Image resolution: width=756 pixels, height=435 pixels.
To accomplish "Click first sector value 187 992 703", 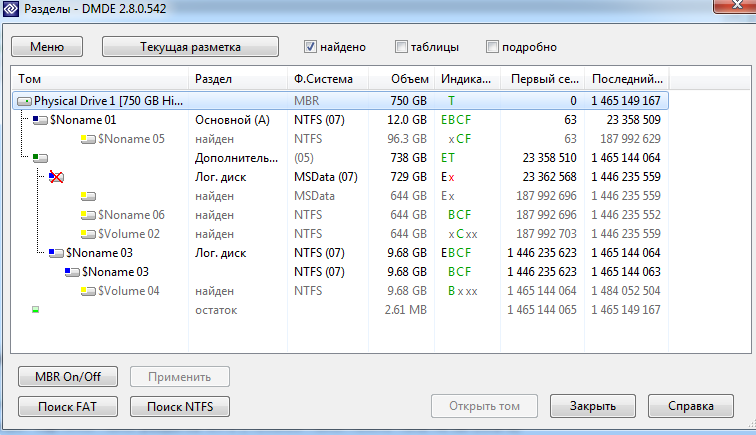I will [x=546, y=234].
